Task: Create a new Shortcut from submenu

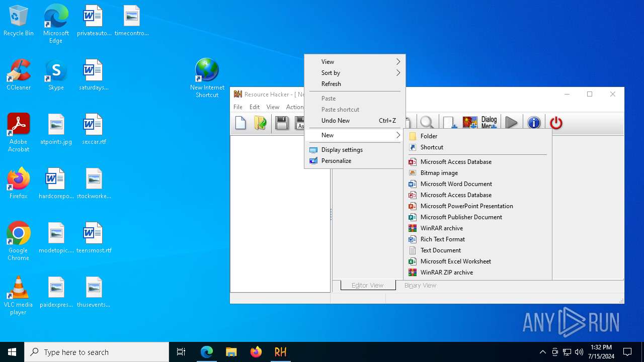Action: pyautogui.click(x=477, y=147)
